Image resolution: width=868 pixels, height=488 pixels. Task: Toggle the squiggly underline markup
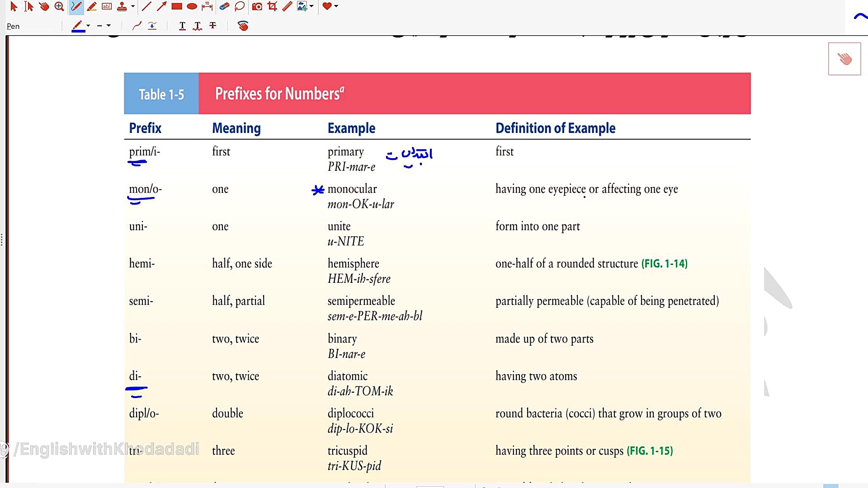click(x=198, y=26)
